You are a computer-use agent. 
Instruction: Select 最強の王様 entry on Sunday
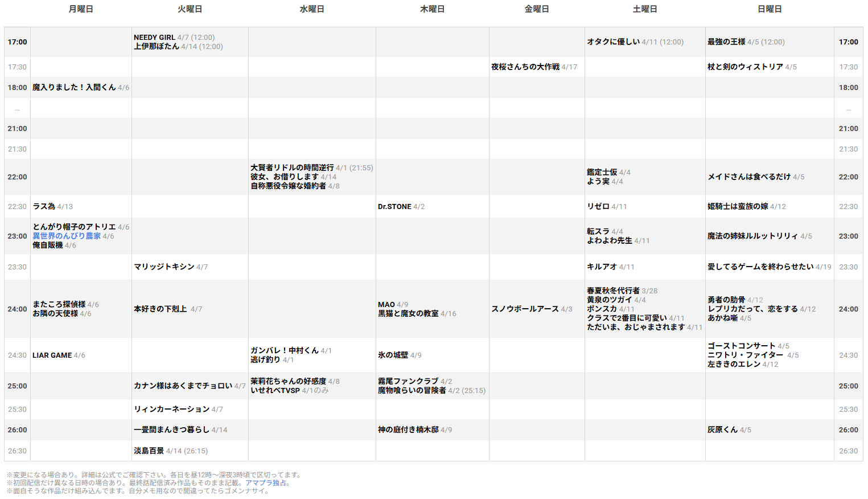pos(726,42)
